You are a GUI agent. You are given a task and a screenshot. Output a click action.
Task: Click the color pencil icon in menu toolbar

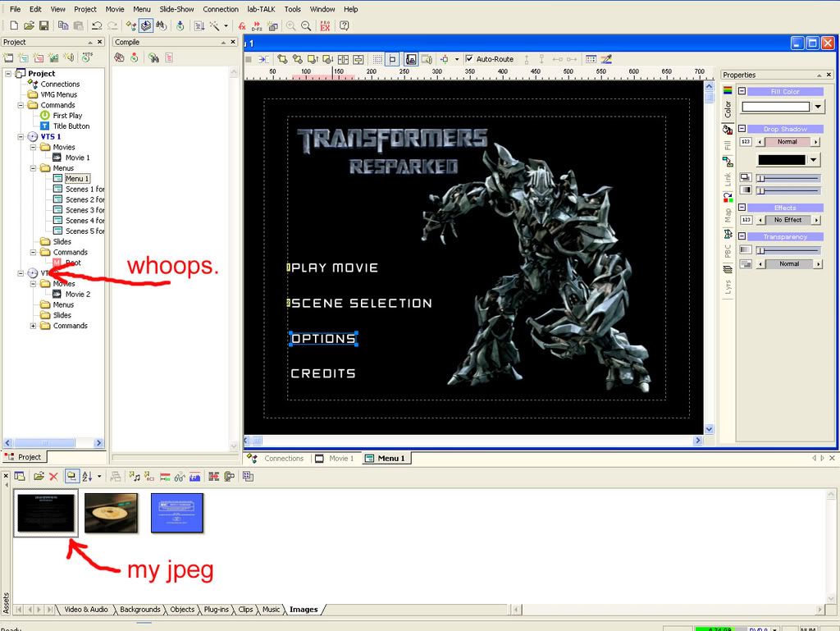[x=606, y=59]
